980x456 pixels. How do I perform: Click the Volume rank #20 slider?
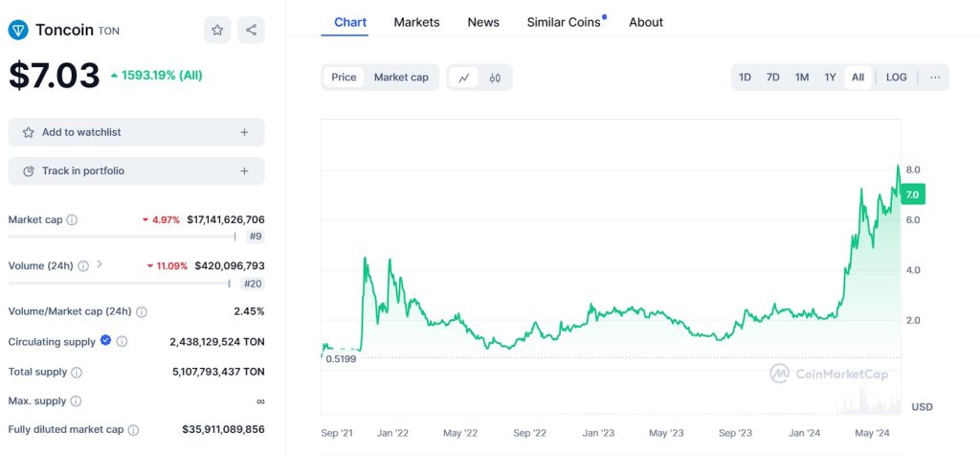click(120, 284)
